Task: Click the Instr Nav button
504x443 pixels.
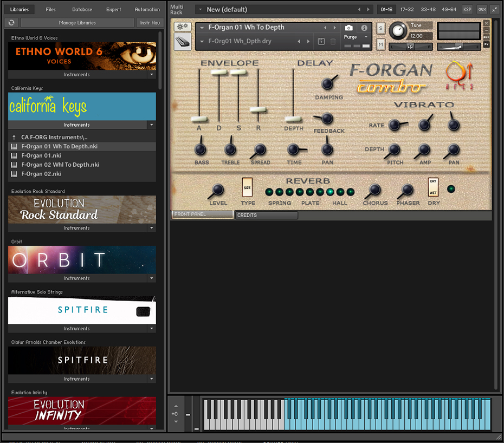Action: click(x=150, y=23)
